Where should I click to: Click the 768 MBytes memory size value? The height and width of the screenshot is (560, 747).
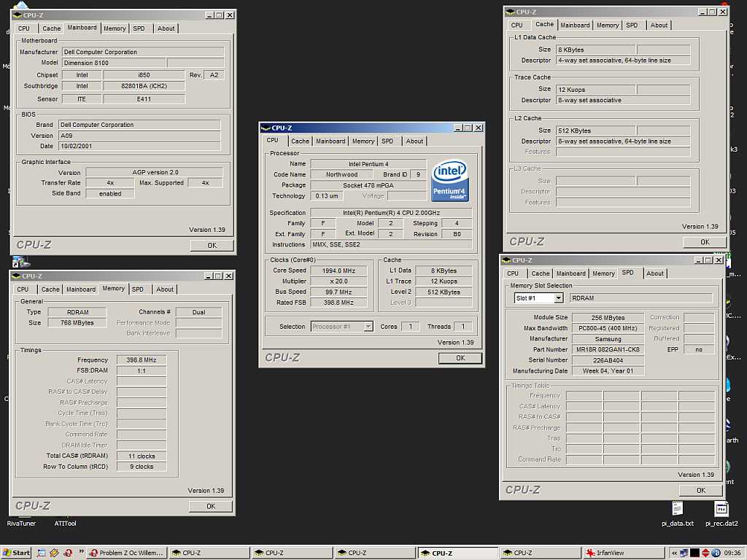click(x=77, y=323)
